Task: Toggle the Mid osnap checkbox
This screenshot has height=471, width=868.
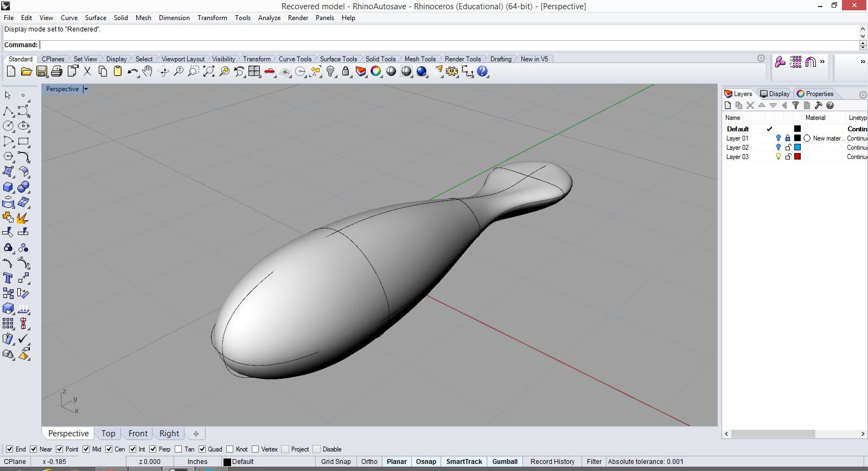Action: coord(86,449)
